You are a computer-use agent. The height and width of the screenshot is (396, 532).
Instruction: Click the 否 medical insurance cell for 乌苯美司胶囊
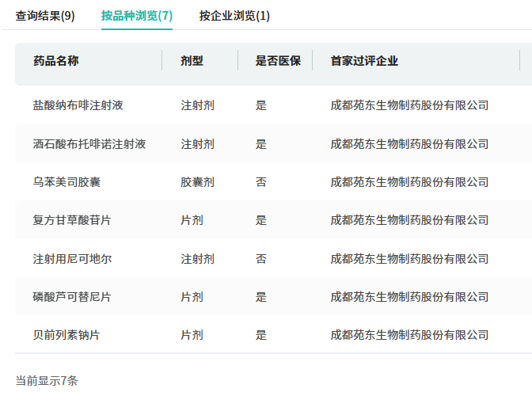(x=261, y=182)
